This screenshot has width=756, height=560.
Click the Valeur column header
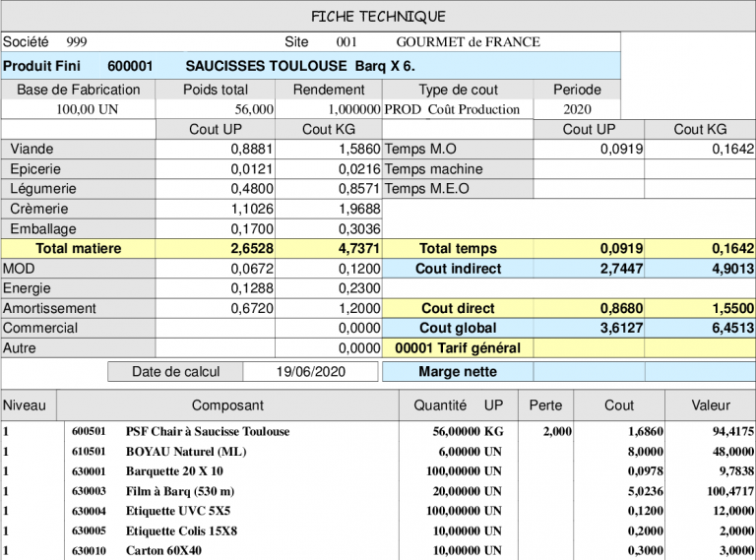(711, 405)
